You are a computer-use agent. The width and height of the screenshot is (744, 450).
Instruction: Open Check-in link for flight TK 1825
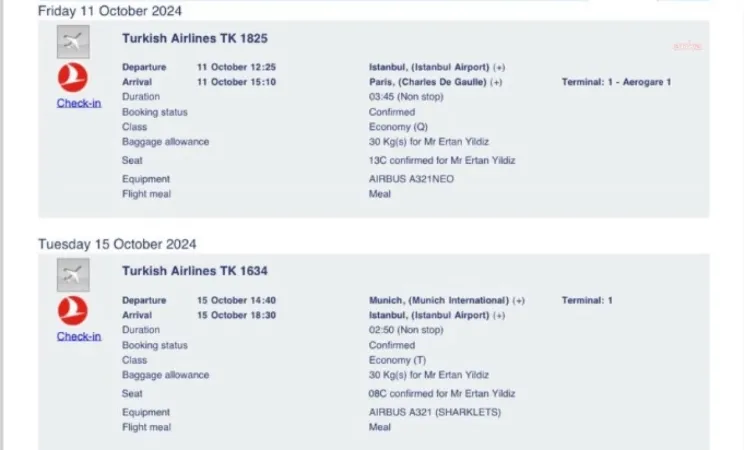(78, 104)
